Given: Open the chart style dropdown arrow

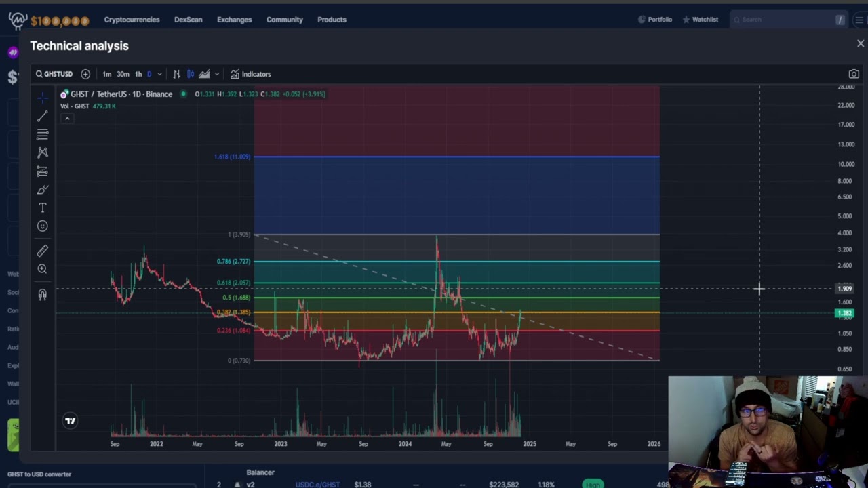Looking at the screenshot, I should (217, 74).
